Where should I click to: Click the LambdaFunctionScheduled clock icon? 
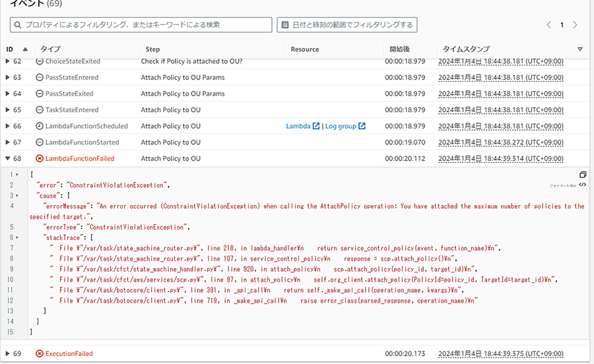pos(40,127)
